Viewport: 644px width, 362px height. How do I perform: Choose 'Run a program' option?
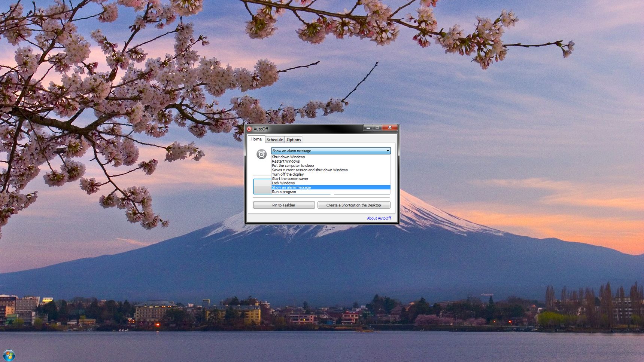[331, 192]
